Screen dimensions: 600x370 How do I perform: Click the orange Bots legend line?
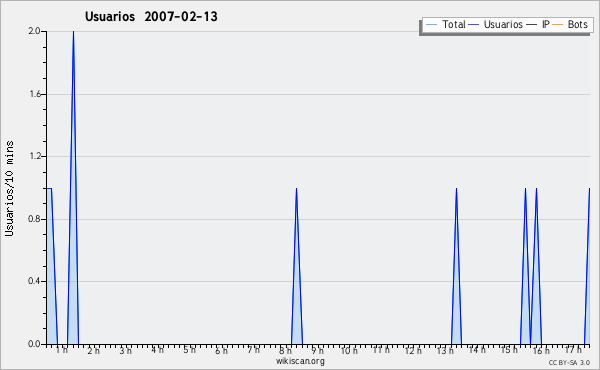click(x=558, y=25)
